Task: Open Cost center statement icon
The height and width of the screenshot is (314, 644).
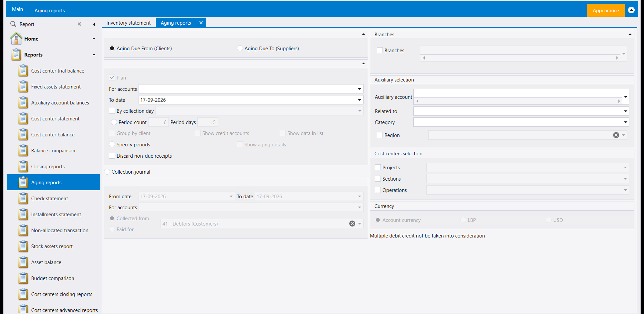Action: (23, 118)
